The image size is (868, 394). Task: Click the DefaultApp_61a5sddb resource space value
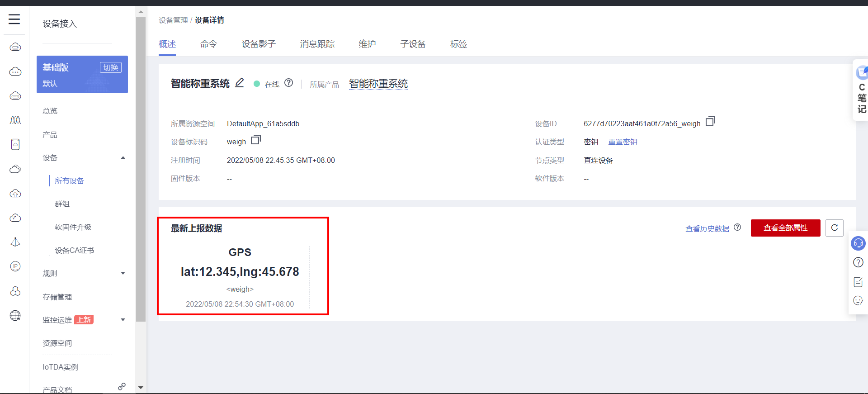(263, 123)
